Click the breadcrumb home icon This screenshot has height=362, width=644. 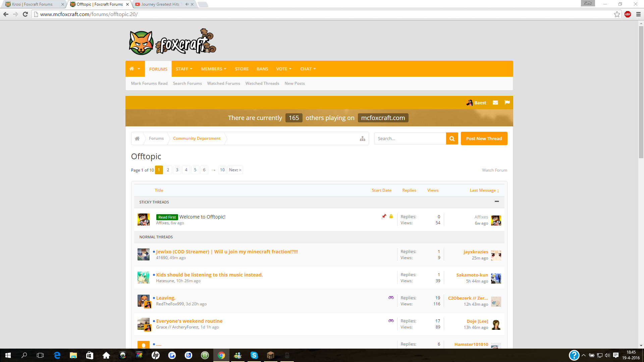click(137, 138)
